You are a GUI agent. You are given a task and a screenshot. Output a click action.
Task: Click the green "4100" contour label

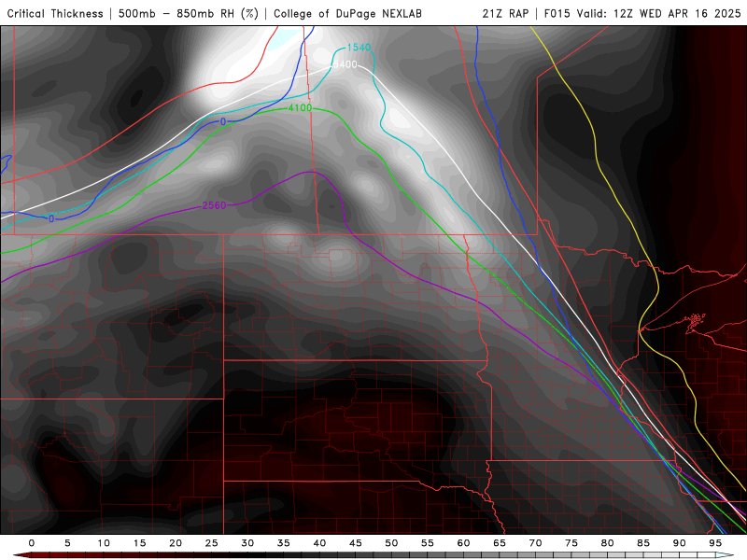click(x=300, y=108)
